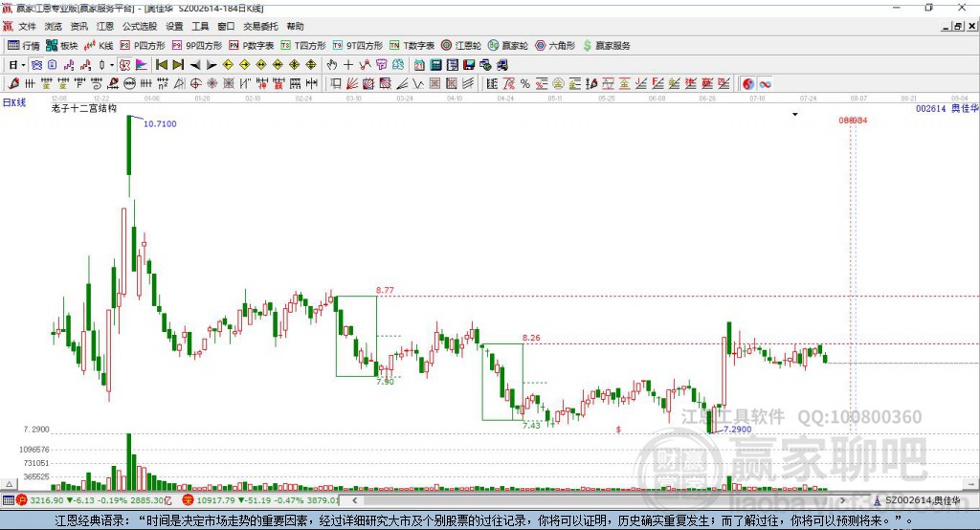Screen dimensions: 980x530
Task: Expand the small black chart dropdown arrow
Action: (795, 115)
